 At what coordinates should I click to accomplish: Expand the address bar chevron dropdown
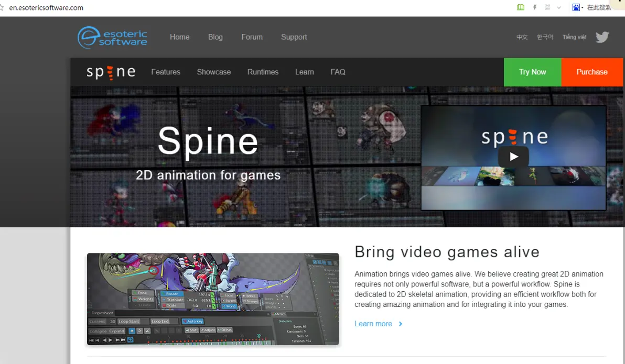[x=559, y=7]
